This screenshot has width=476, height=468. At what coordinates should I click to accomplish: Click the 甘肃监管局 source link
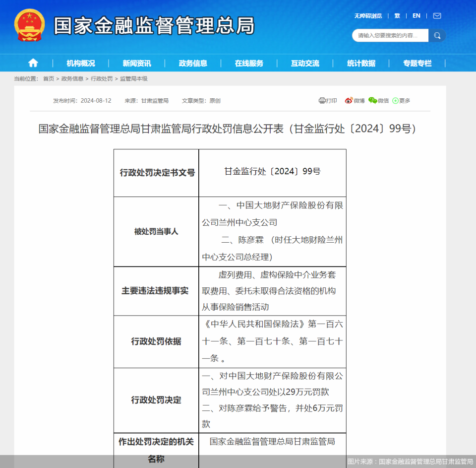pos(153,101)
